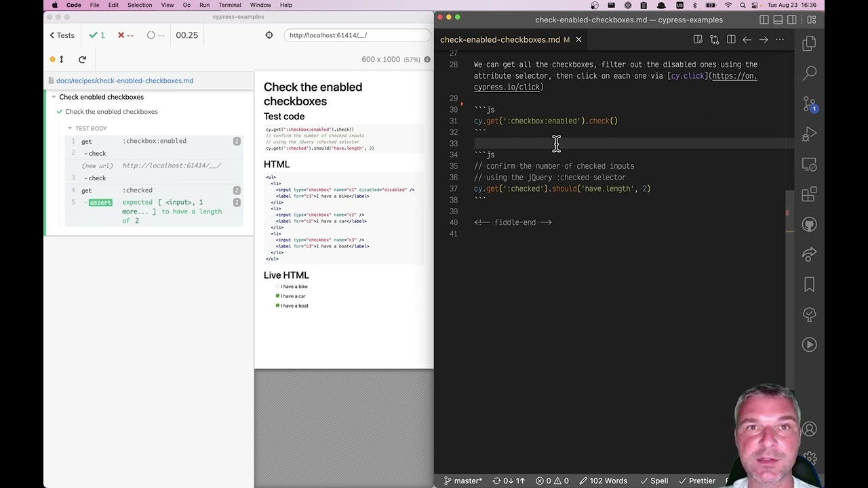Click the count badge on the get :checkbox:enabled row
The height and width of the screenshot is (488, 868).
tap(237, 141)
